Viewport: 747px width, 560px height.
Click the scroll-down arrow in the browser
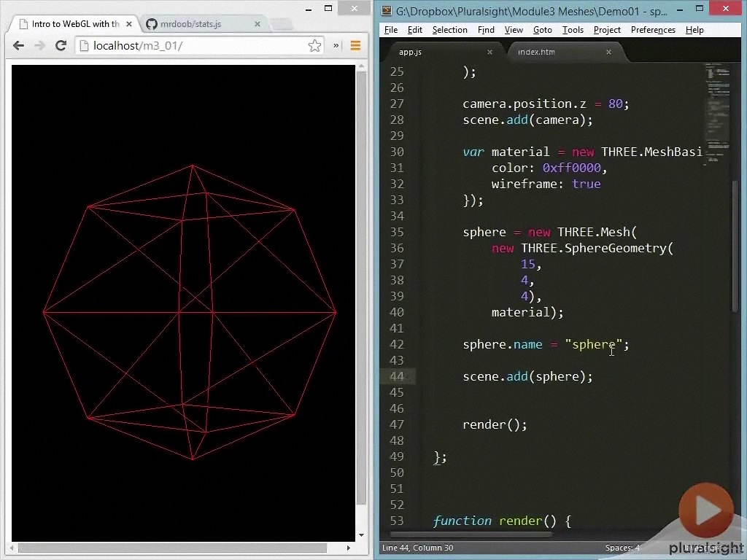[362, 535]
